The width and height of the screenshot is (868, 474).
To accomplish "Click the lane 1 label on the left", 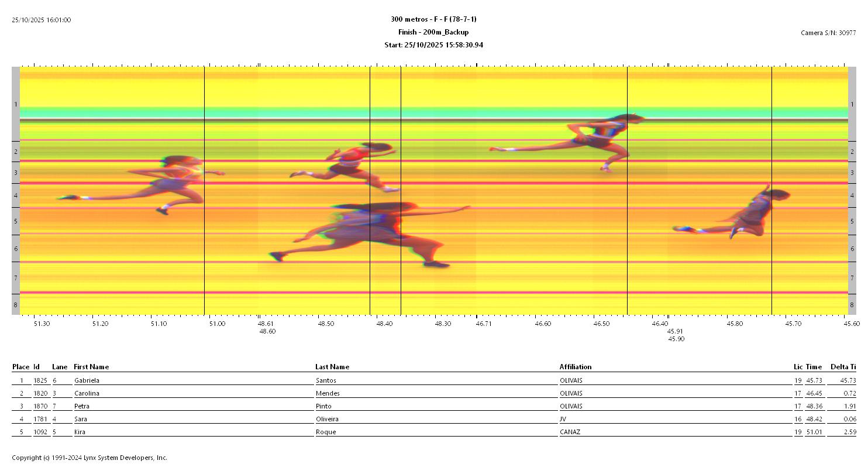I will point(16,104).
